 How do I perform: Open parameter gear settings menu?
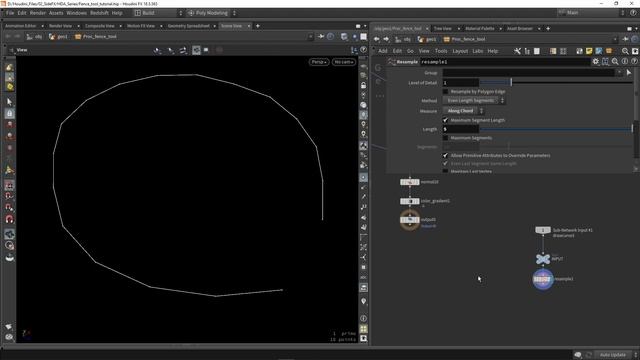pyautogui.click(x=596, y=62)
